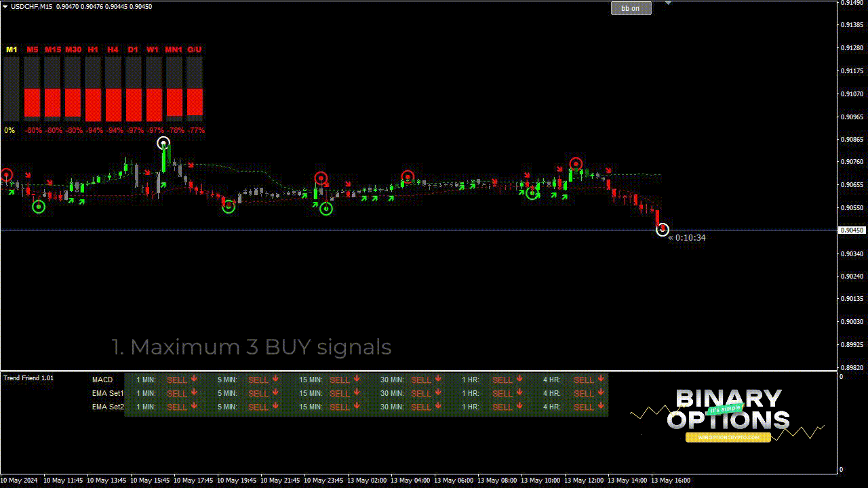The width and height of the screenshot is (868, 488).
Task: Toggle the bb on button
Action: click(631, 8)
